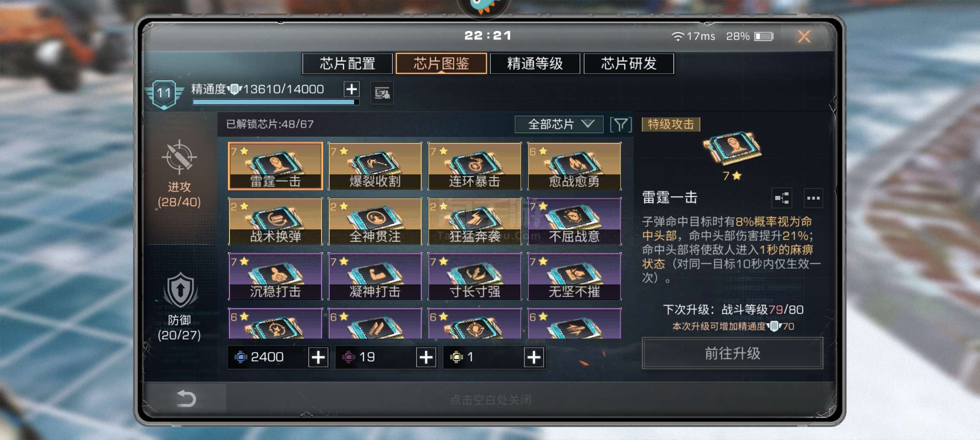Switch to the 精通等级 tab
Screen dimensions: 980x440
tap(535, 64)
